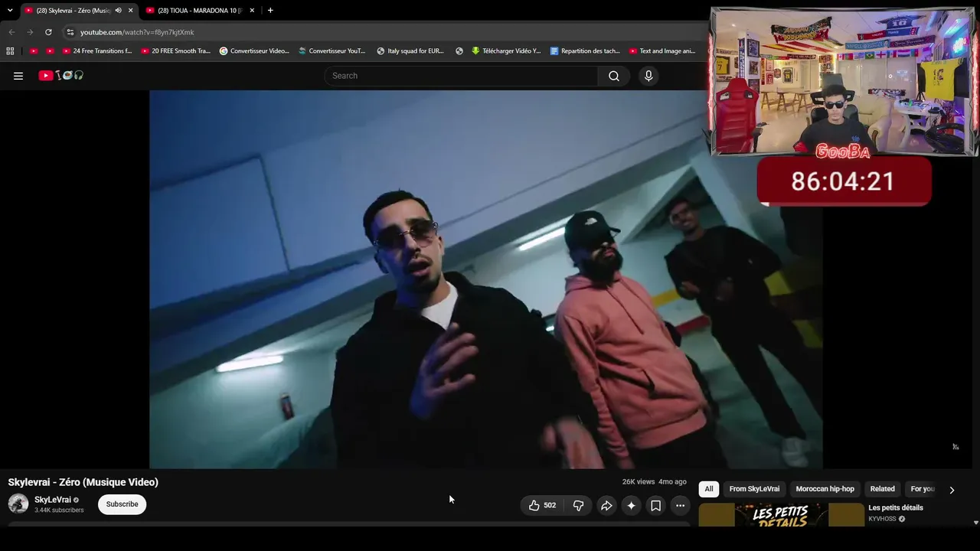The width and height of the screenshot is (980, 551).
Task: Show more filter chips with right chevron
Action: click(952, 490)
